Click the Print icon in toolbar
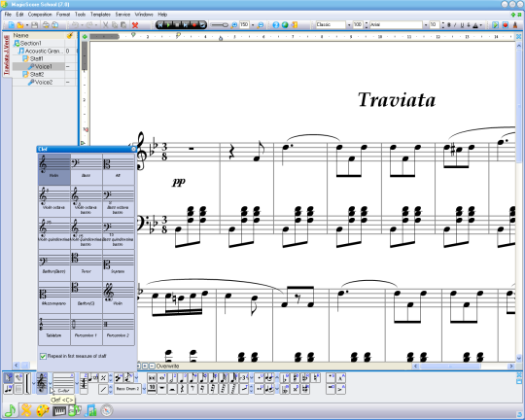Image resolution: width=525 pixels, height=420 pixels. tap(46, 25)
